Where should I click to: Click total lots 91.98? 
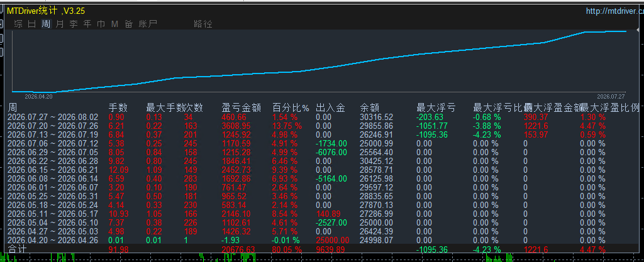click(x=118, y=249)
